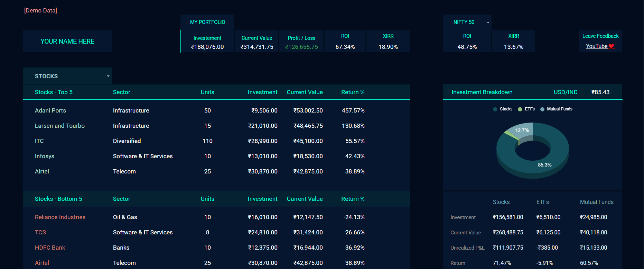This screenshot has width=644, height=269.
Task: Select Airtel in the Top 5 table
Action: (x=42, y=171)
